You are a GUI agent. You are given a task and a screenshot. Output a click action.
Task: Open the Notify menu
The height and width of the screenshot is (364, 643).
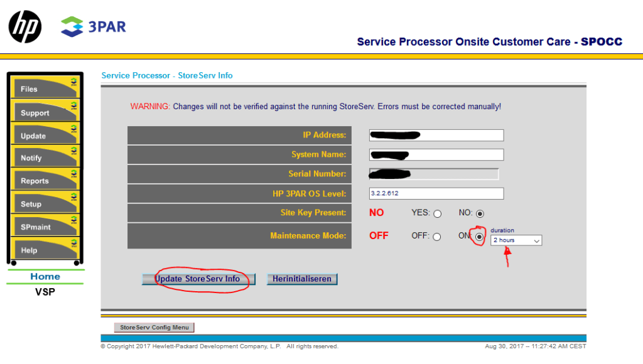click(45, 157)
